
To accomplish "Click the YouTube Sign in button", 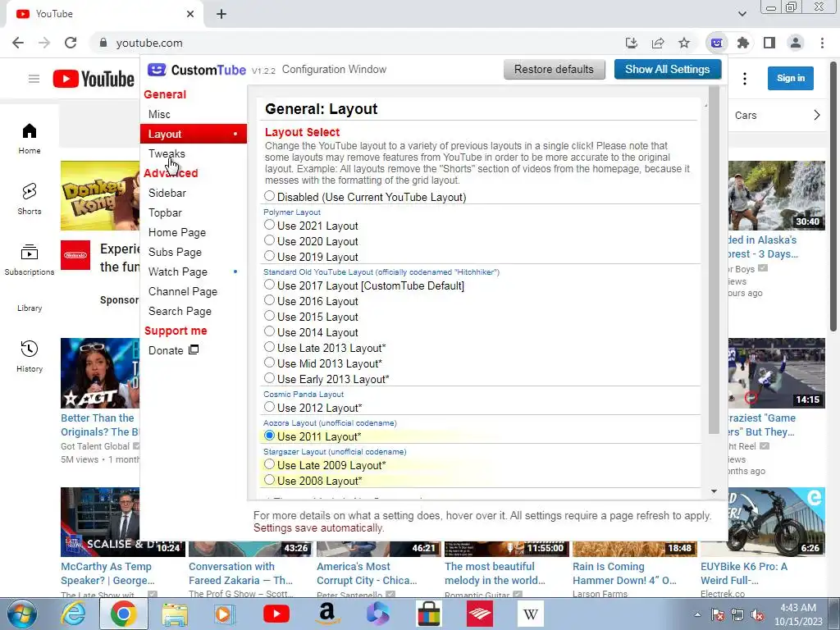I will click(791, 78).
